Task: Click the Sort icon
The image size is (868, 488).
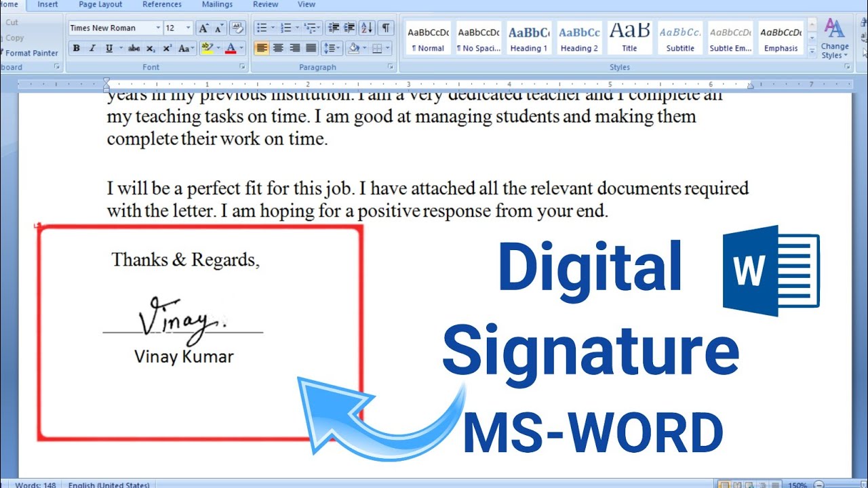Action: pyautogui.click(x=367, y=28)
